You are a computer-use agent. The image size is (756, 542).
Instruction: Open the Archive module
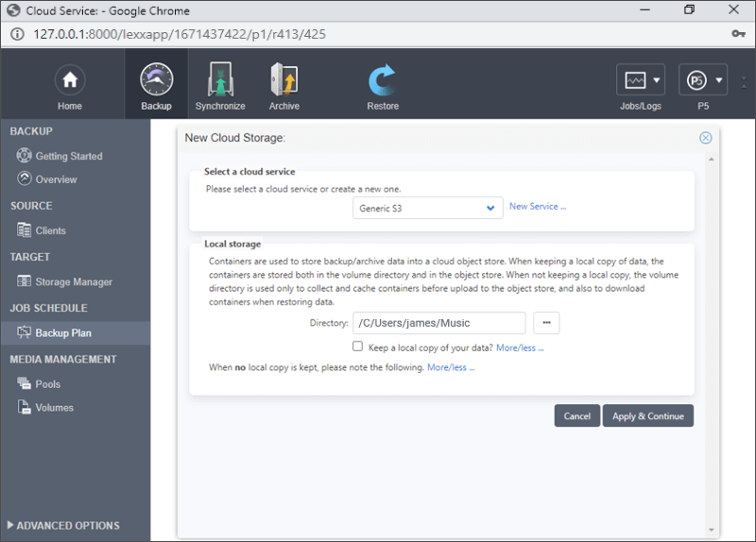[x=284, y=87]
